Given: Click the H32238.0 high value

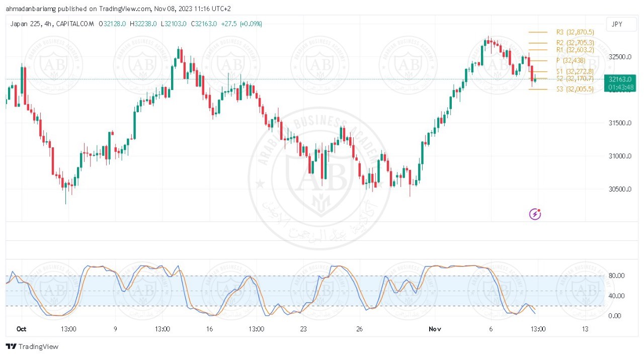Looking at the screenshot, I should [x=143, y=24].
